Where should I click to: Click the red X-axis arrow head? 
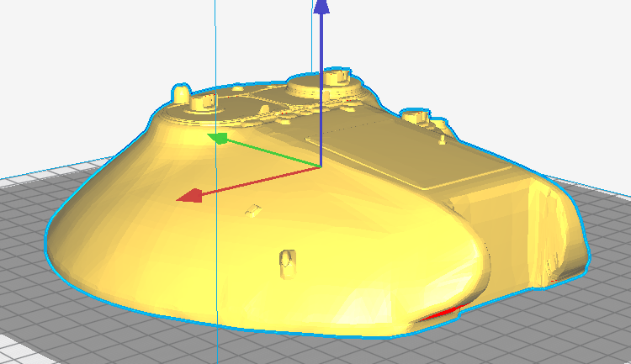[190, 196]
